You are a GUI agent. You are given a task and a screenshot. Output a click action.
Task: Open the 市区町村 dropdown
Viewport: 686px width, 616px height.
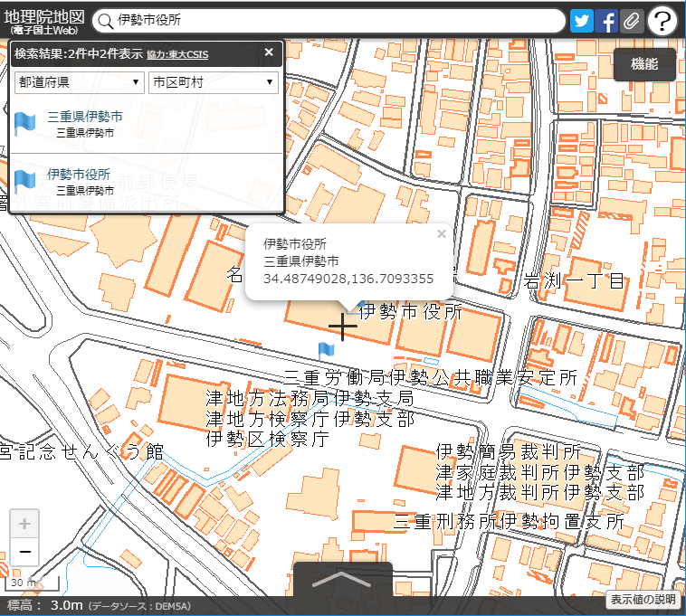[x=213, y=82]
